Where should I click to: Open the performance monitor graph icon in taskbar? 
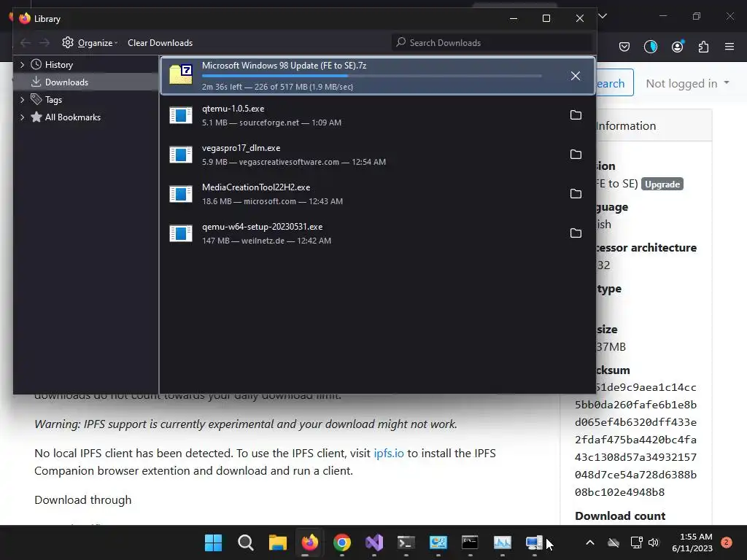[502, 542]
